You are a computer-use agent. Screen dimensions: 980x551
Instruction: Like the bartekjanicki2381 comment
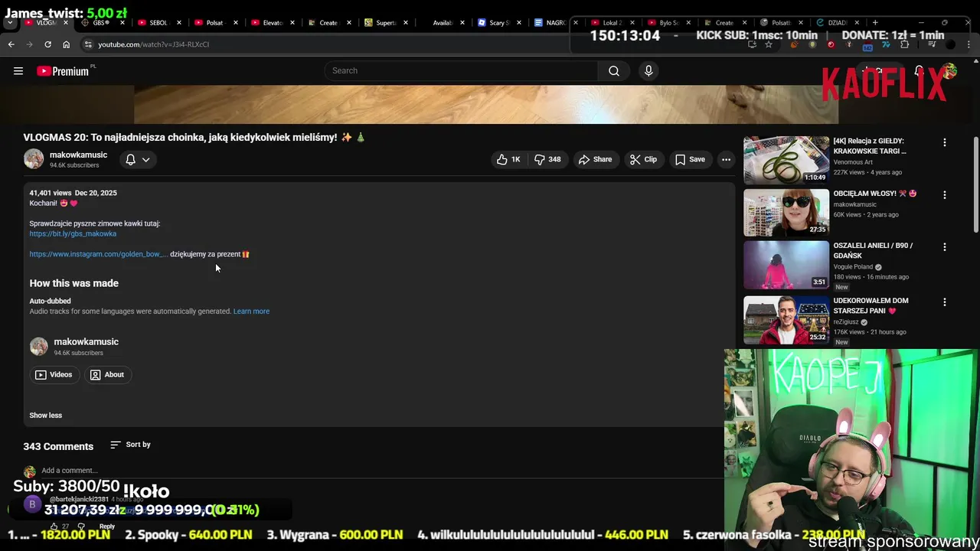click(x=54, y=527)
